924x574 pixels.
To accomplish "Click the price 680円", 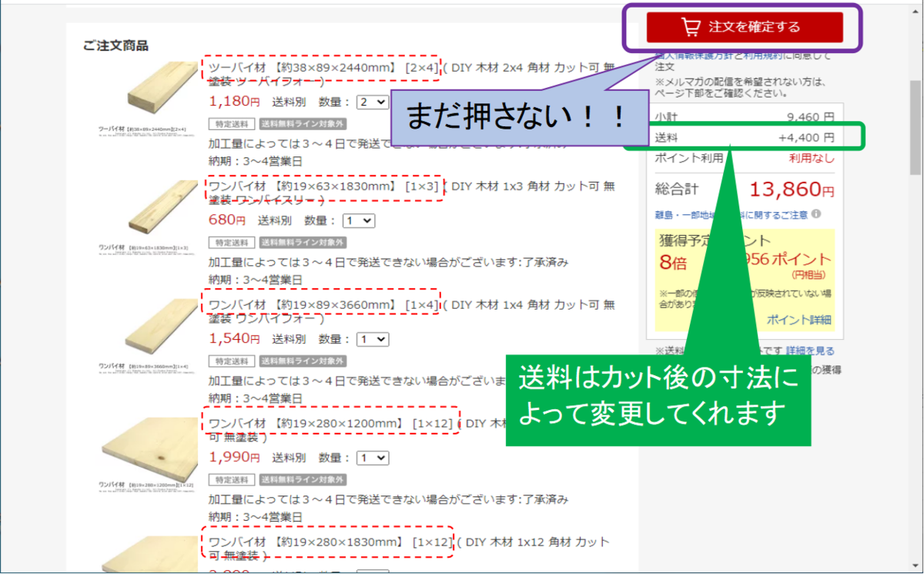I will tap(227, 220).
